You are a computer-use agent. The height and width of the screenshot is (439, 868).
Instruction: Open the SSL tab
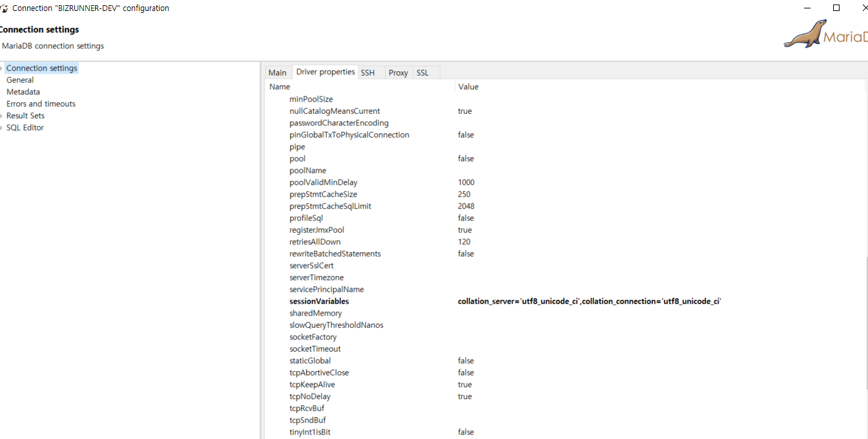click(422, 72)
